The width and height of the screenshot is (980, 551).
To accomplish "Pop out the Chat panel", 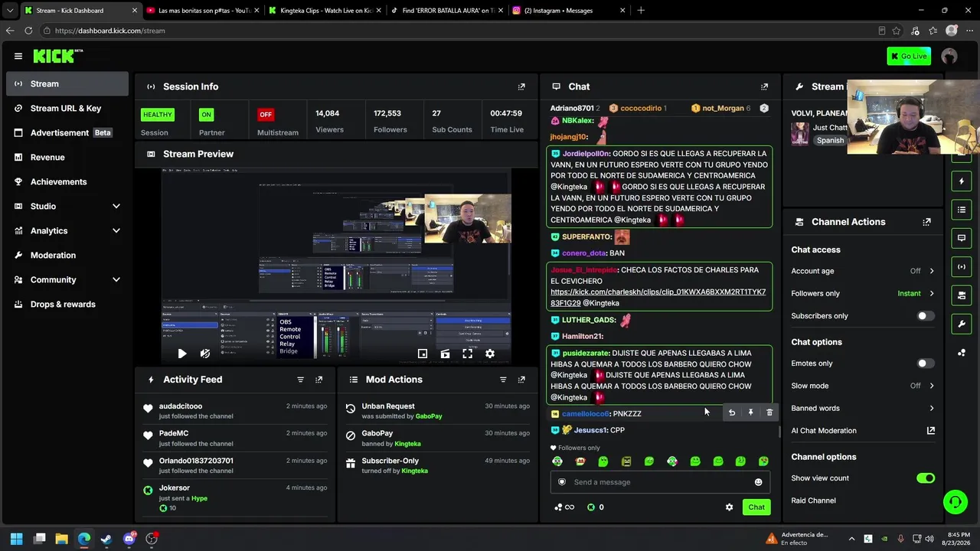I will coord(764,86).
